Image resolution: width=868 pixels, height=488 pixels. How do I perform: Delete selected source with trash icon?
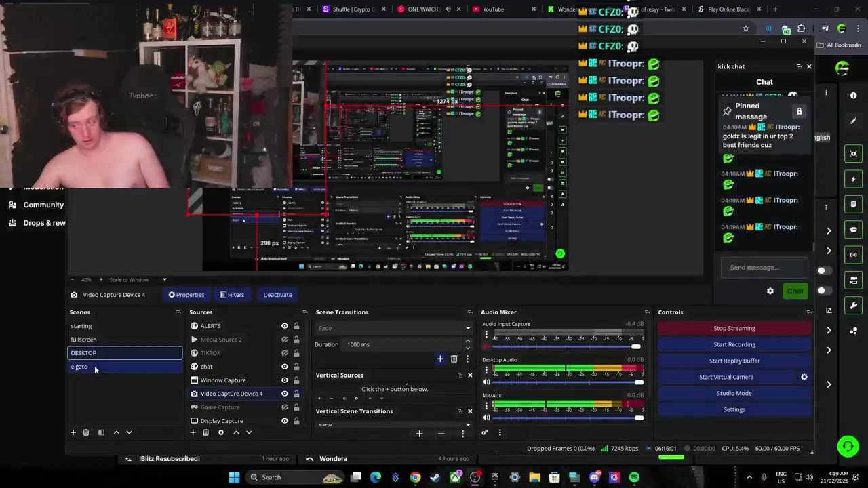pyautogui.click(x=205, y=432)
